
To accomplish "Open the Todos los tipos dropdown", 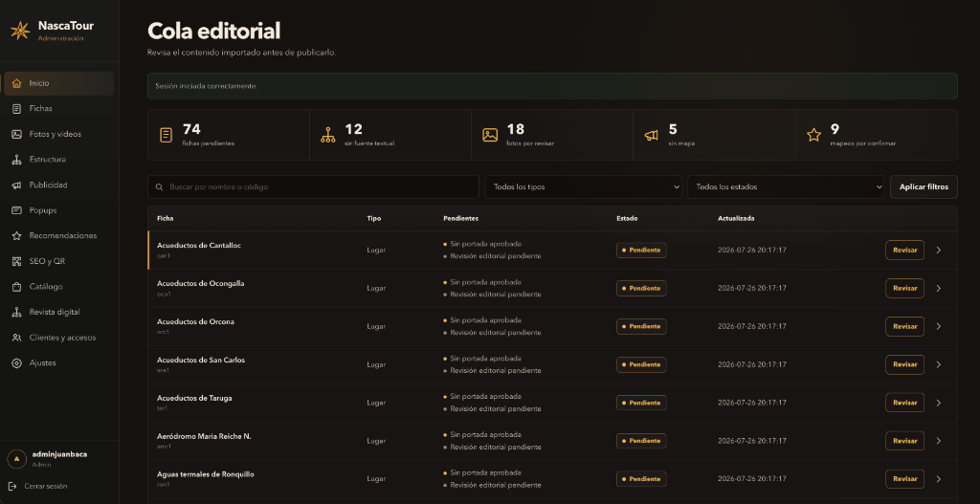I will point(583,186).
